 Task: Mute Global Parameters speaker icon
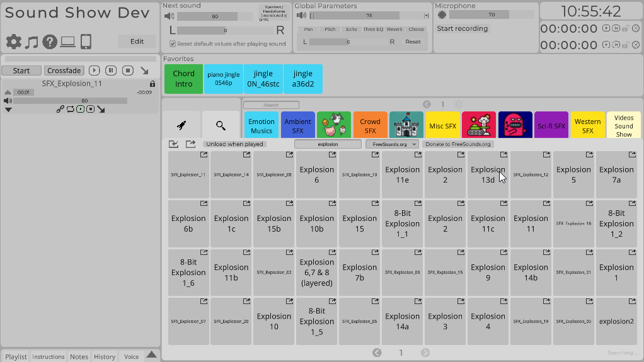[x=301, y=16]
